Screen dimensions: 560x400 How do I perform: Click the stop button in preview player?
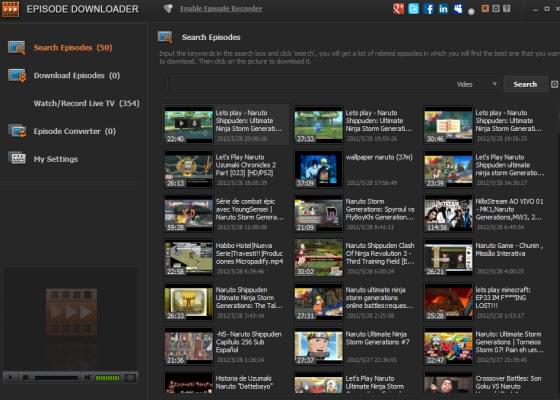[x=25, y=378]
